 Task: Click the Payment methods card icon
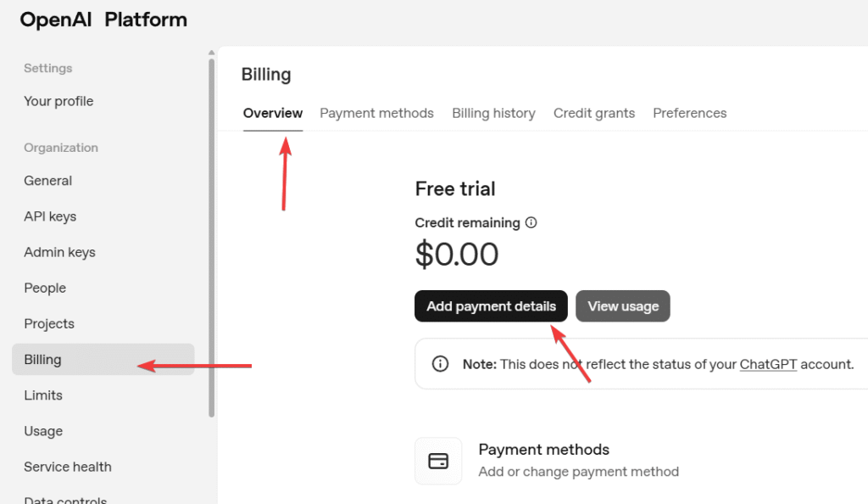click(438, 461)
